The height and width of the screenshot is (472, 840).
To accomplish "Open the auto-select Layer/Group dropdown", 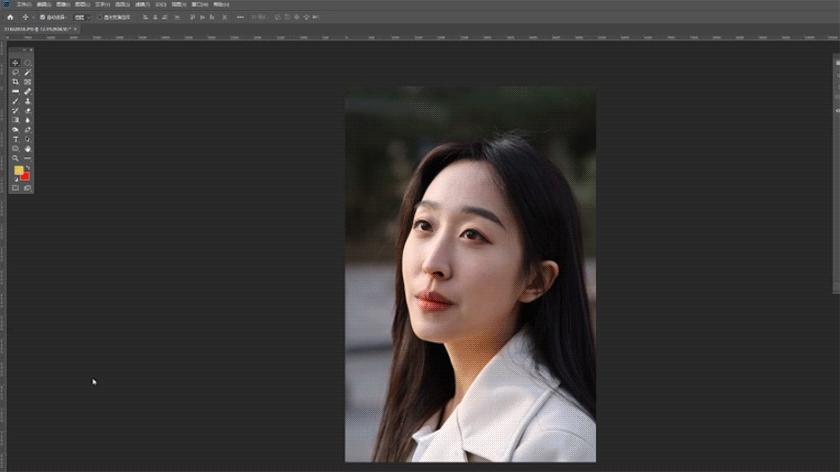I will (80, 17).
